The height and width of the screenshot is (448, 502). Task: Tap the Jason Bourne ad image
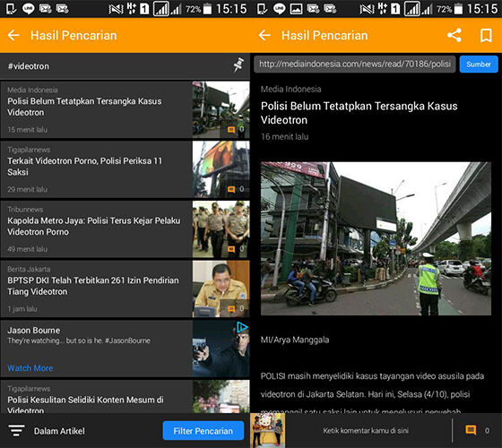click(x=221, y=349)
